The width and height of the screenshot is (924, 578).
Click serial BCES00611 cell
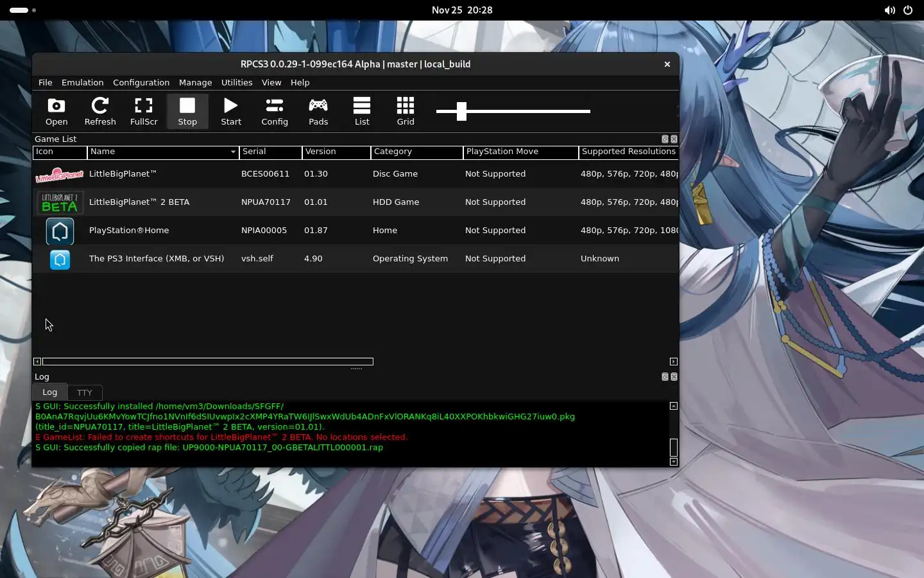click(265, 174)
